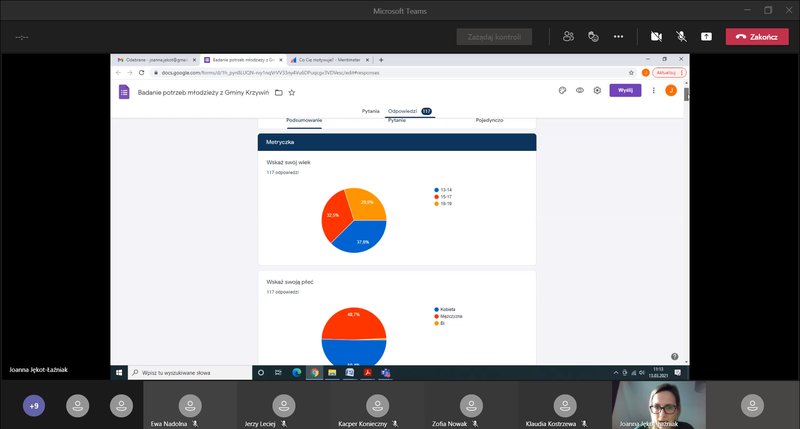Toggle the camera on or off
Viewport: 800px width, 429px height.
656,36
